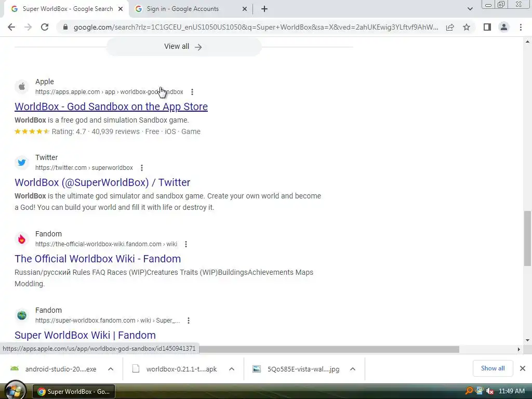Expand options for android-studio download
The height and width of the screenshot is (399, 532).
pos(111,369)
